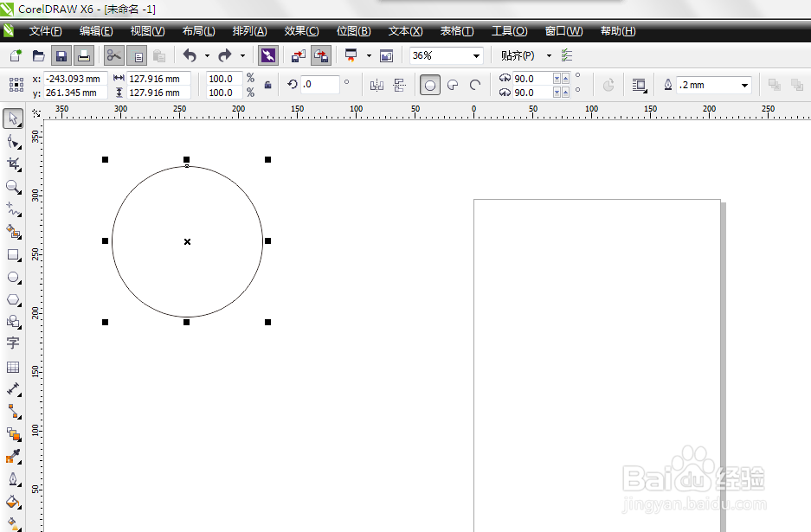This screenshot has height=532, width=811.
Task: Click the Options icon beside 贴齐(P)
Action: (x=567, y=55)
